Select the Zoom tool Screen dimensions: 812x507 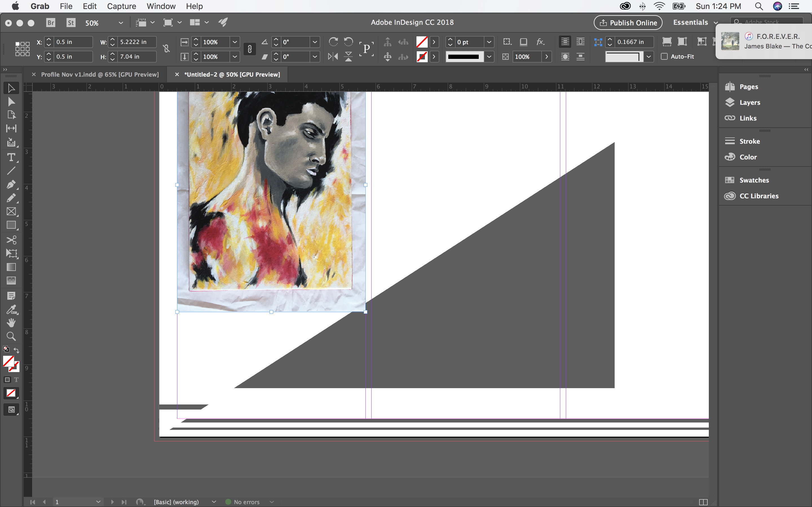click(11, 336)
